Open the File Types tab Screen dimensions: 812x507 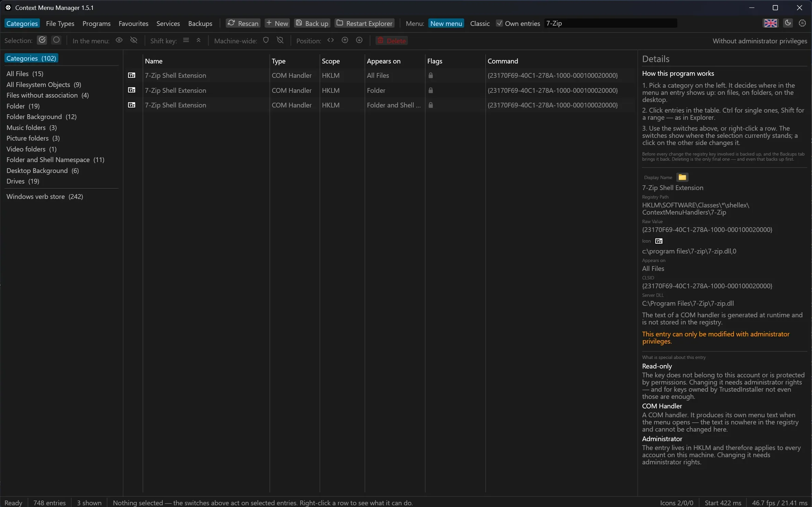pyautogui.click(x=60, y=23)
